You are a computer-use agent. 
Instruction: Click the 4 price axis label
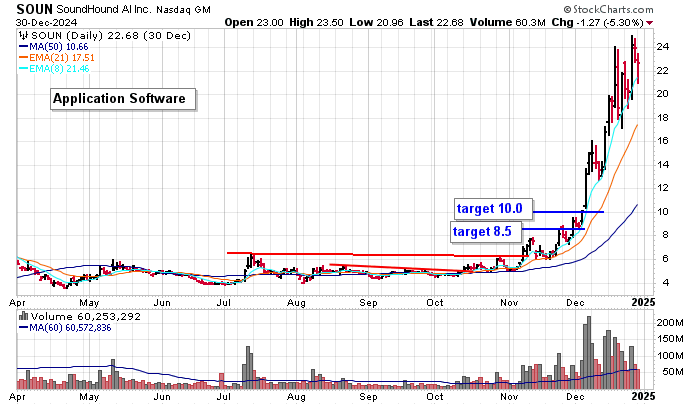(666, 283)
